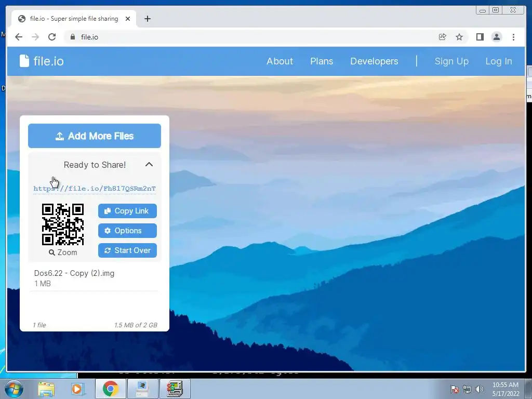The image size is (532, 399).
Task: Click the Show desktop strip at the taskbar end
Action: (x=528, y=389)
